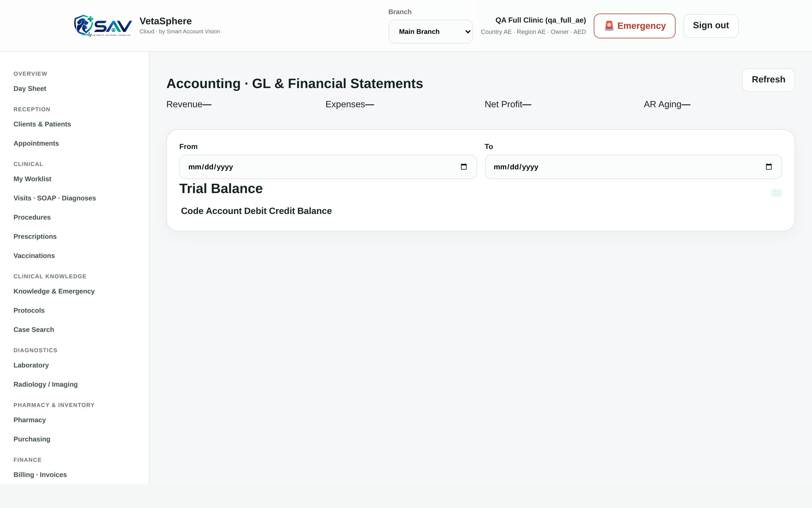This screenshot has width=812, height=508.
Task: Click the Trial Balance status pill
Action: point(776,193)
